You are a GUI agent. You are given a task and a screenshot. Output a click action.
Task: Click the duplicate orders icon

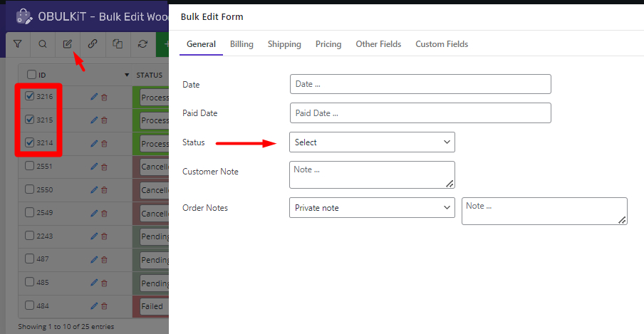[x=118, y=44]
